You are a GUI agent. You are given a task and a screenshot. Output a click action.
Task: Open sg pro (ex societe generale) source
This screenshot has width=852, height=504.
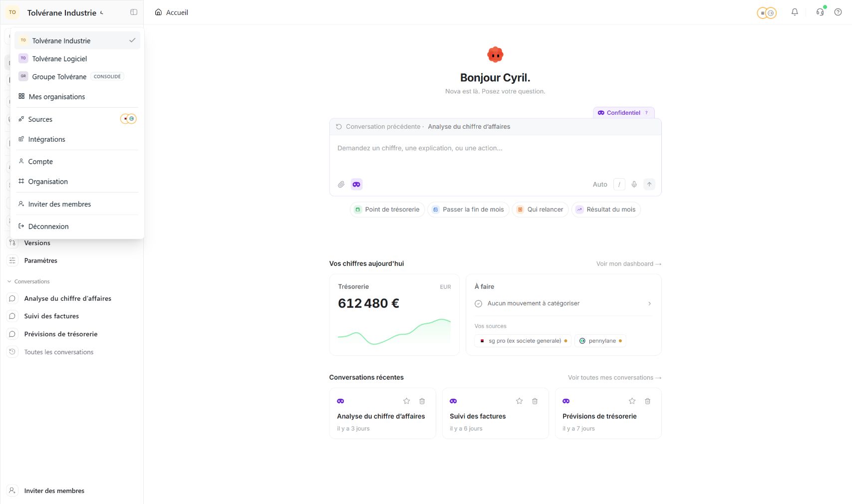click(523, 341)
